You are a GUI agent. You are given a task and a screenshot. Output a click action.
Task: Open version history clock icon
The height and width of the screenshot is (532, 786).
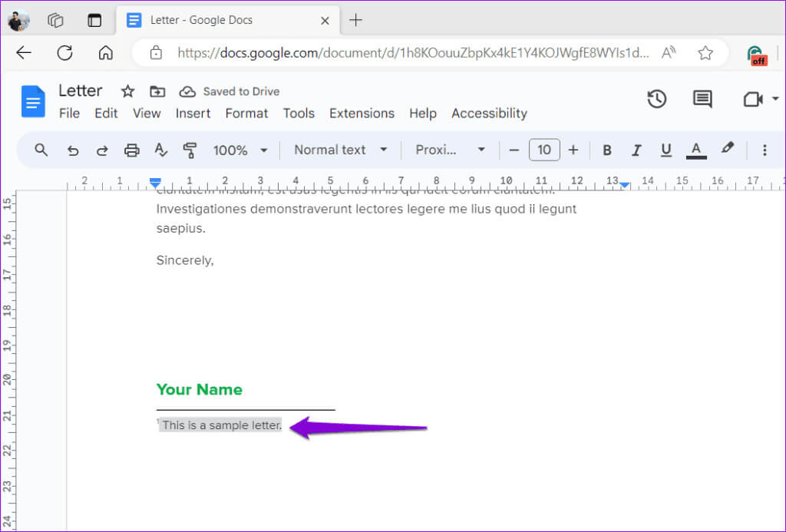tap(656, 99)
